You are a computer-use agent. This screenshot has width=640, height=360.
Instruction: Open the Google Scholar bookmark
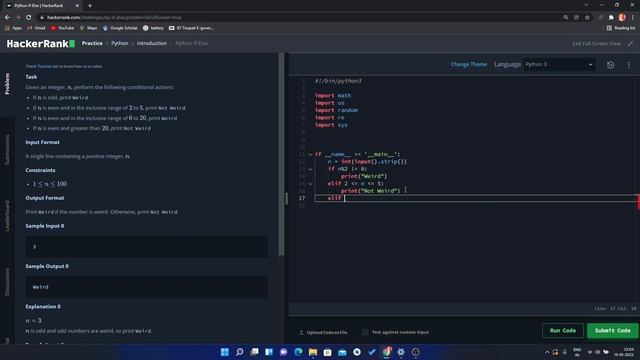120,28
